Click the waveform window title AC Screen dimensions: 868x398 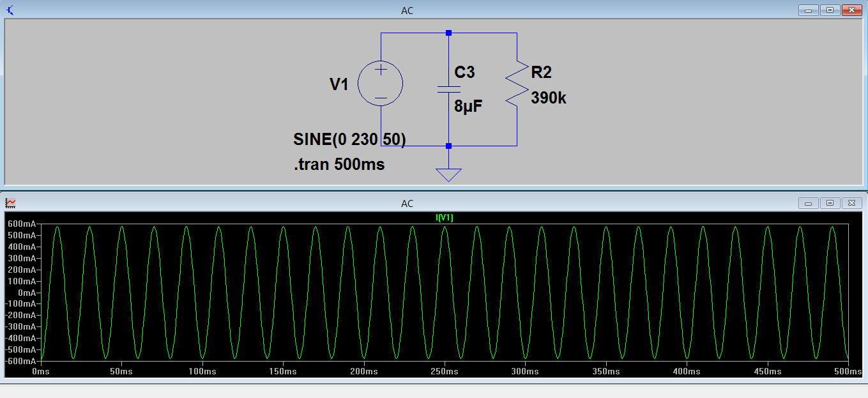[407, 204]
